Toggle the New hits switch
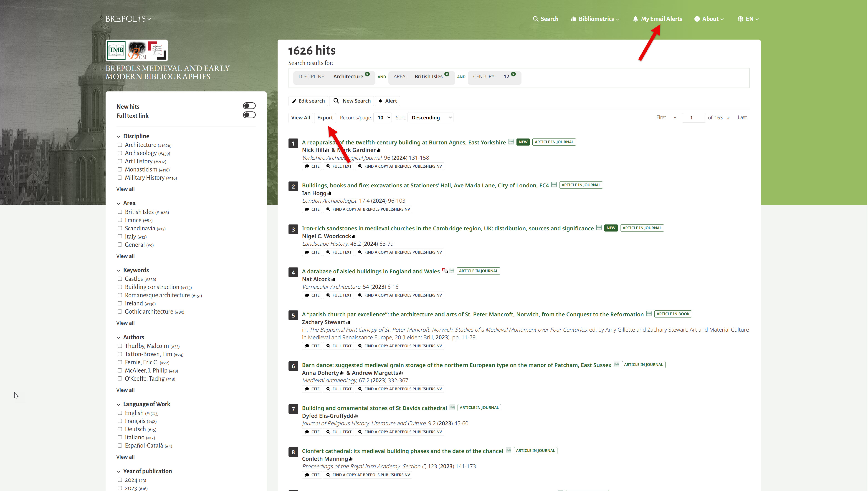 249,106
